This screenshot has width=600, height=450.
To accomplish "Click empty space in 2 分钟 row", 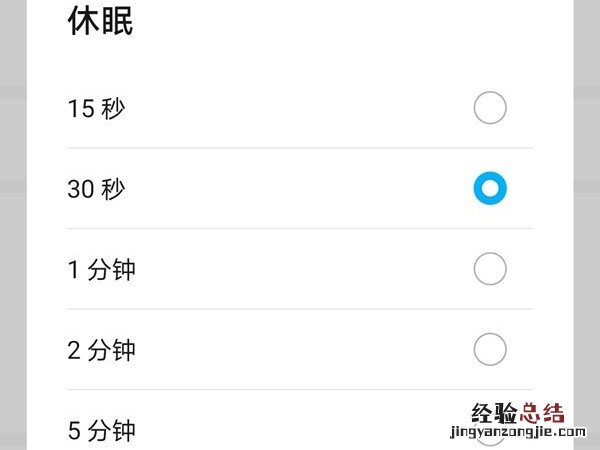I will coord(300,350).
